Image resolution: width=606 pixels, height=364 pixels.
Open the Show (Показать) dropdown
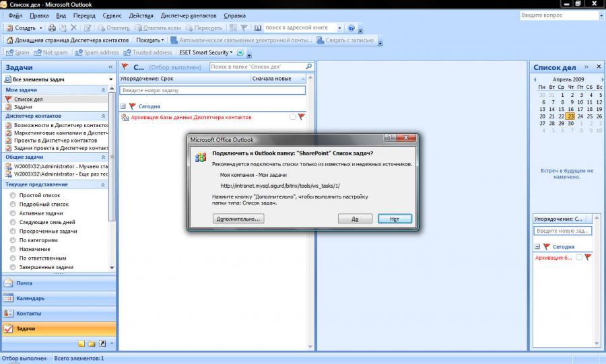tap(150, 40)
